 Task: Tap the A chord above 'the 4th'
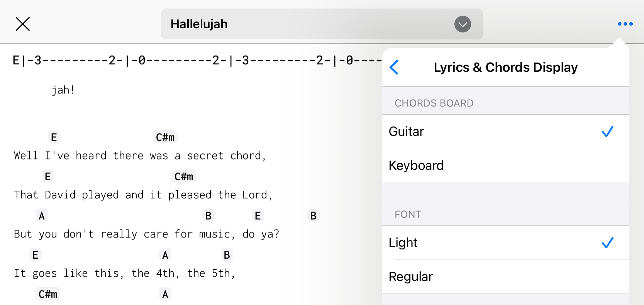tap(165, 255)
